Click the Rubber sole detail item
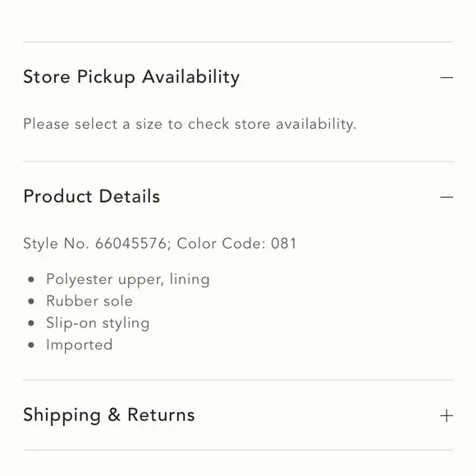 tap(89, 301)
